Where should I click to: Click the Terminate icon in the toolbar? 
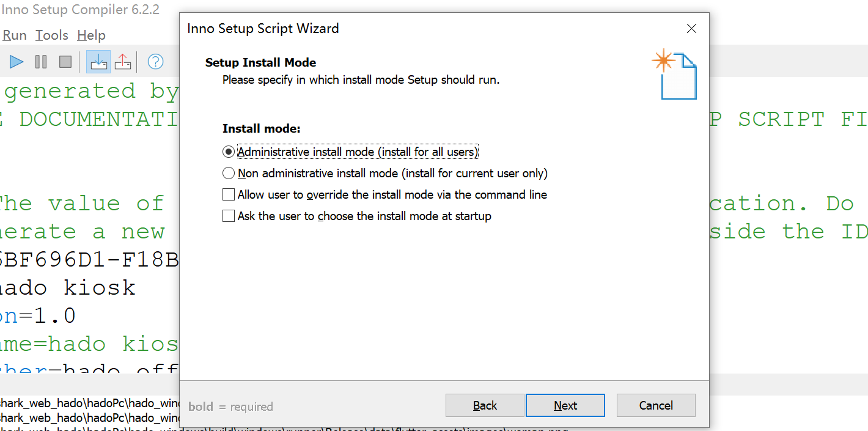point(65,61)
